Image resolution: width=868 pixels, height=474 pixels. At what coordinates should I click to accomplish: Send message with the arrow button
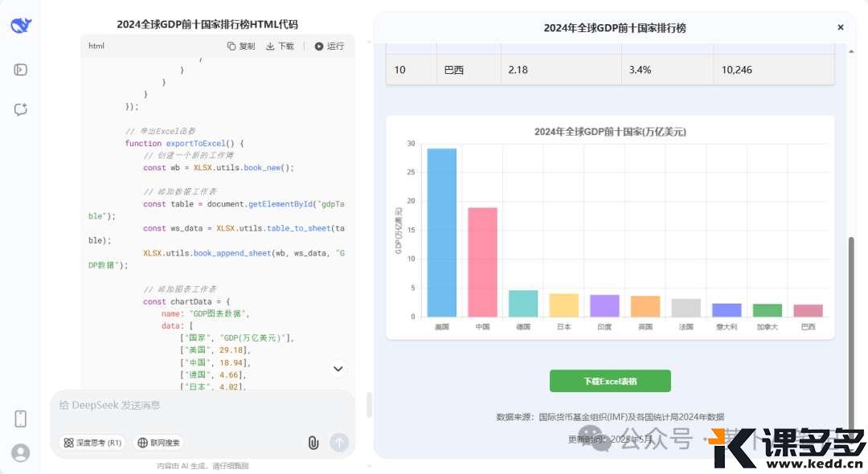click(x=339, y=442)
